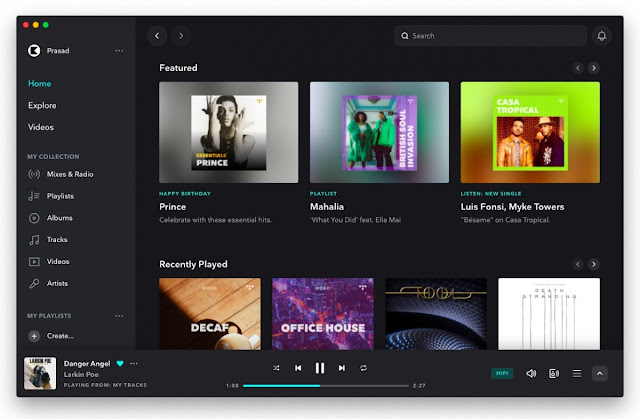
Task: Skip to the next track
Action: (x=342, y=368)
